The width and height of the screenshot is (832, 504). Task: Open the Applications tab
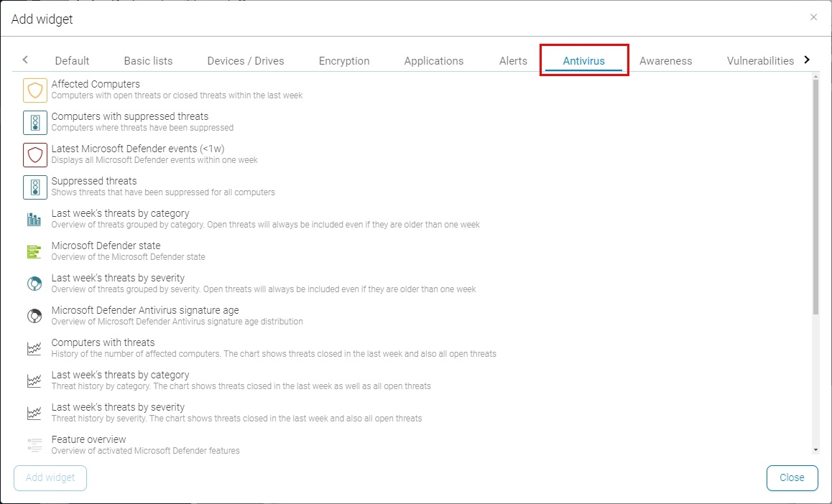click(x=433, y=61)
